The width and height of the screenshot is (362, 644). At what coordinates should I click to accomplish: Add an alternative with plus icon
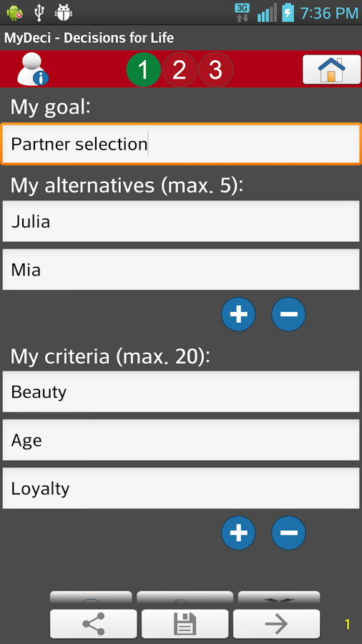pyautogui.click(x=238, y=314)
